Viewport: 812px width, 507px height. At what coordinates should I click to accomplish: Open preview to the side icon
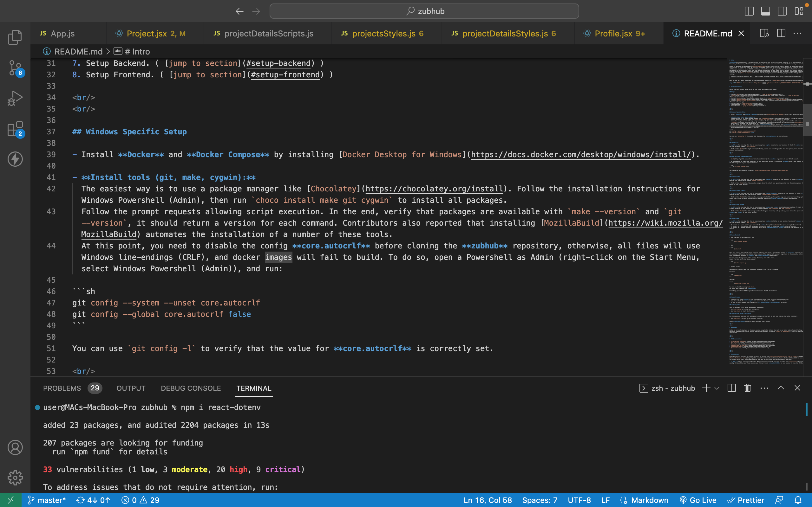tap(764, 33)
